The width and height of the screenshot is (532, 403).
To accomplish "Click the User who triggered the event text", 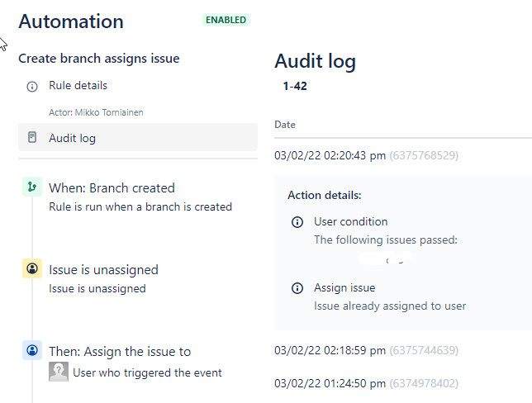I will coord(147,372).
